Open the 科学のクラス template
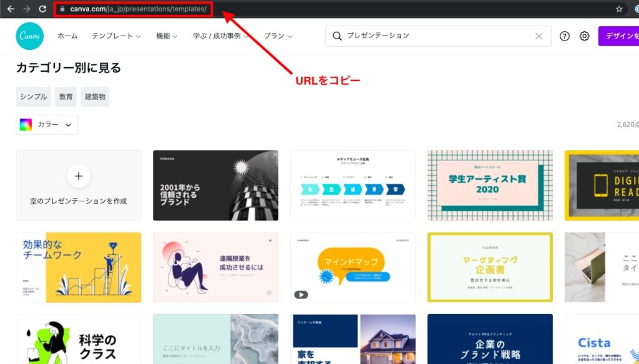 [79, 339]
